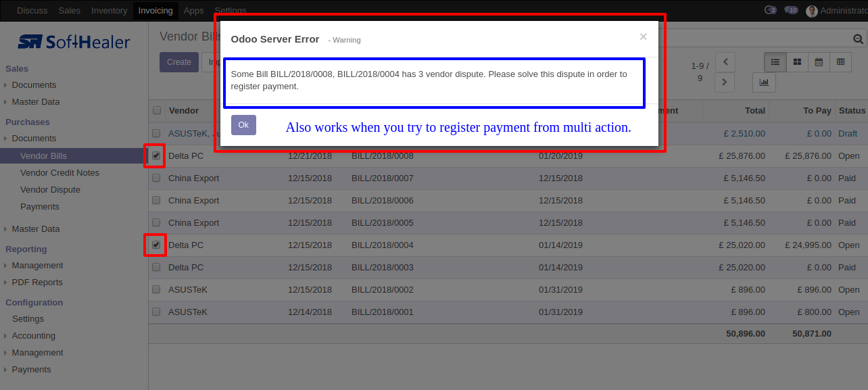Click the Ok button in the error dialog

click(x=243, y=125)
